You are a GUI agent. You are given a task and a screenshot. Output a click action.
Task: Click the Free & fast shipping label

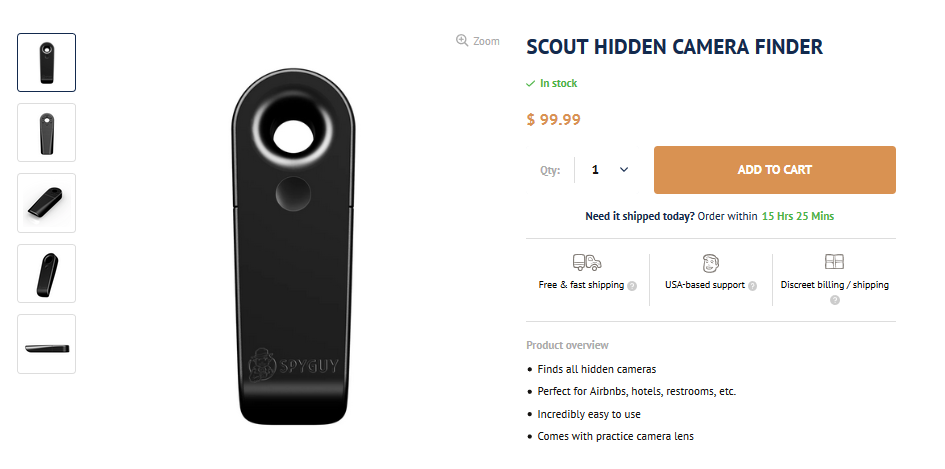[582, 285]
